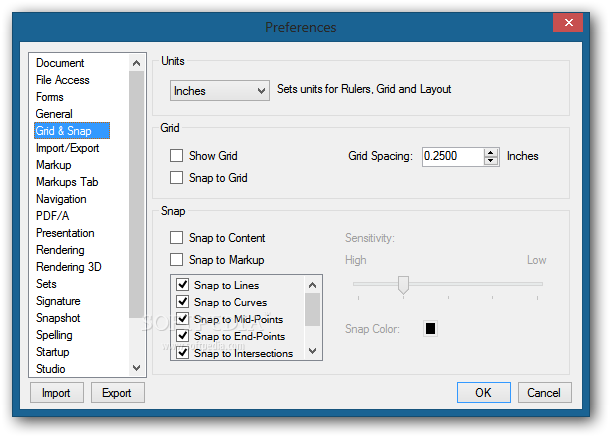This screenshot has width=610, height=437.
Task: Click the Export button
Action: point(117,393)
